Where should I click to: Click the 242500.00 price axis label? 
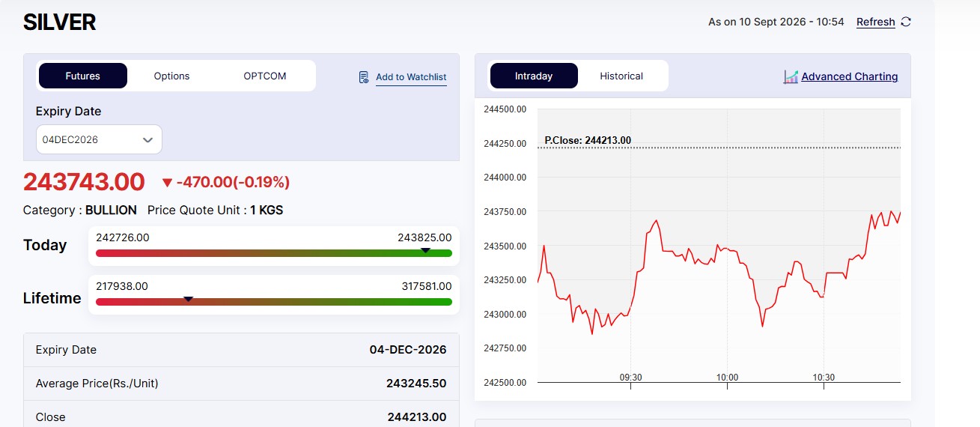(x=505, y=383)
